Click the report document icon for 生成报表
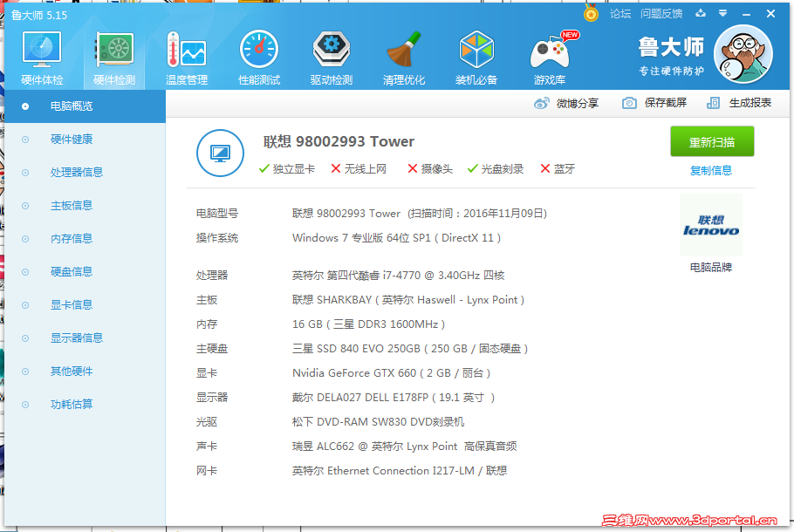794x532 pixels. (x=713, y=103)
